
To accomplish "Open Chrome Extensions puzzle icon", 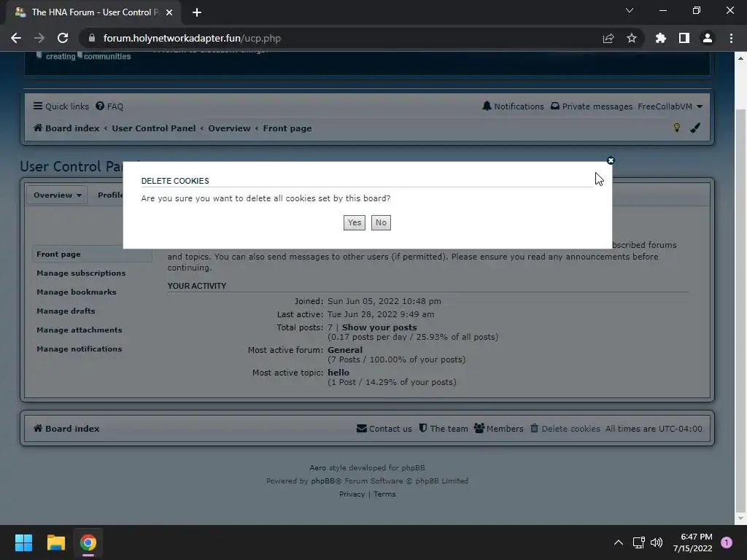I will (661, 38).
